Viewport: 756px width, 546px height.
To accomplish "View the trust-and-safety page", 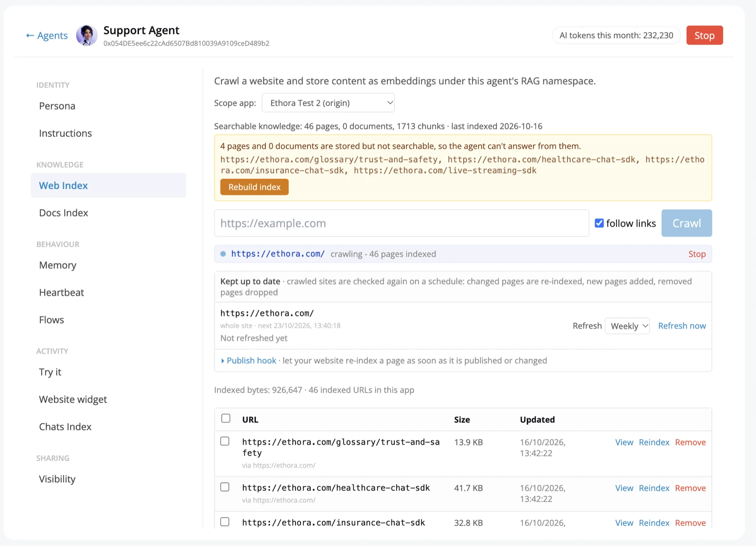I will coord(624,442).
